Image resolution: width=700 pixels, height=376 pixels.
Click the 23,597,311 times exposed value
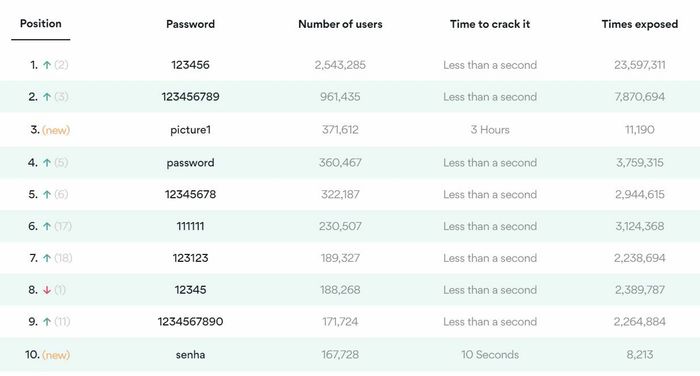[x=640, y=65]
